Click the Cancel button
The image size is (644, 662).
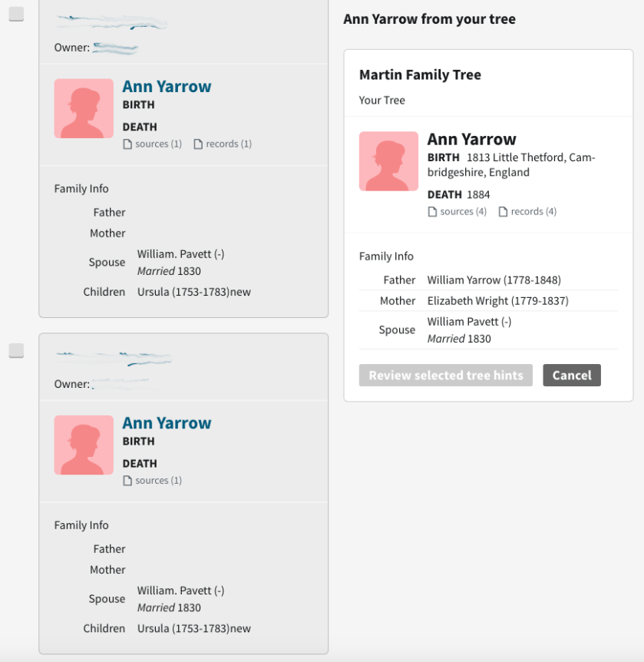coord(571,376)
